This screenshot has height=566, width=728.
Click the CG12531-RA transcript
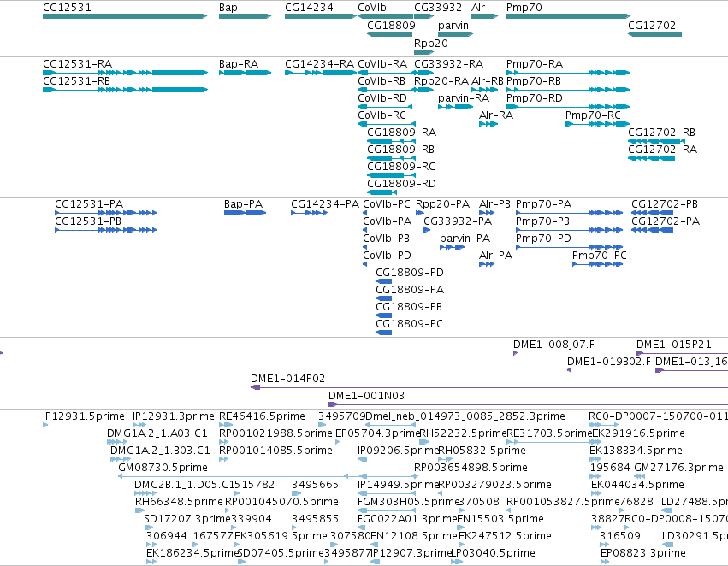click(x=125, y=73)
